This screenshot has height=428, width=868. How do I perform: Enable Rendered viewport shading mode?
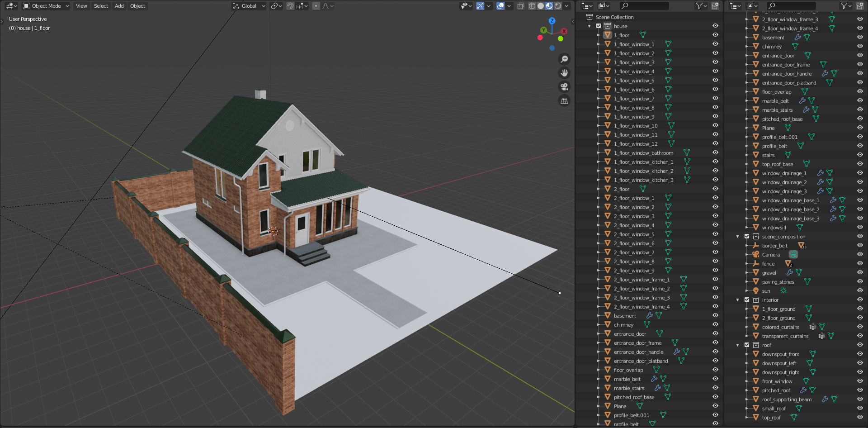click(557, 6)
